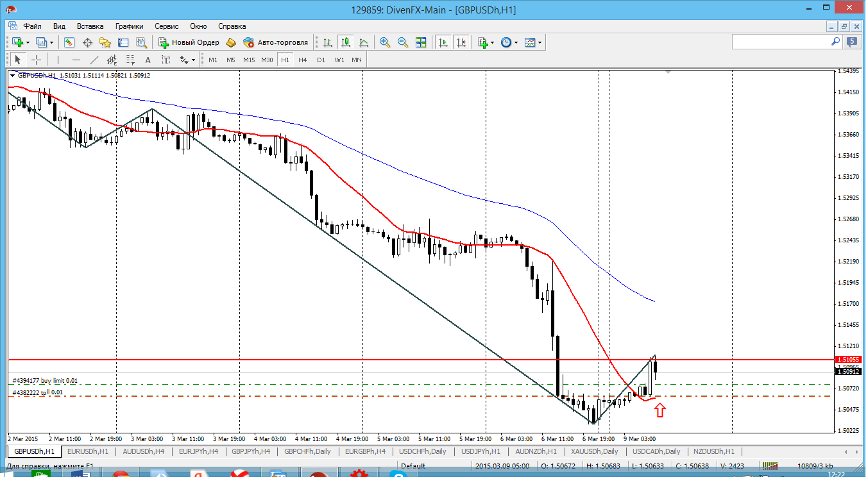Switch chart to candlesticks
Image resolution: width=868 pixels, height=477 pixels.
pos(346,42)
